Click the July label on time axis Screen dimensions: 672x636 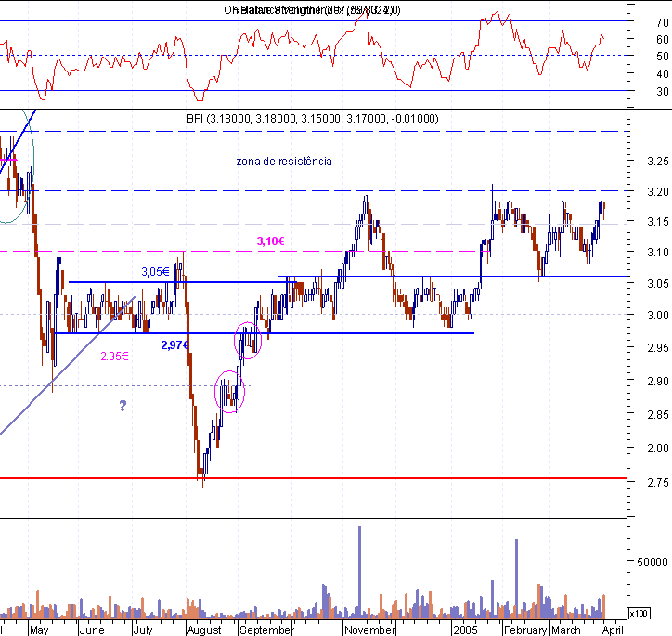[143, 630]
